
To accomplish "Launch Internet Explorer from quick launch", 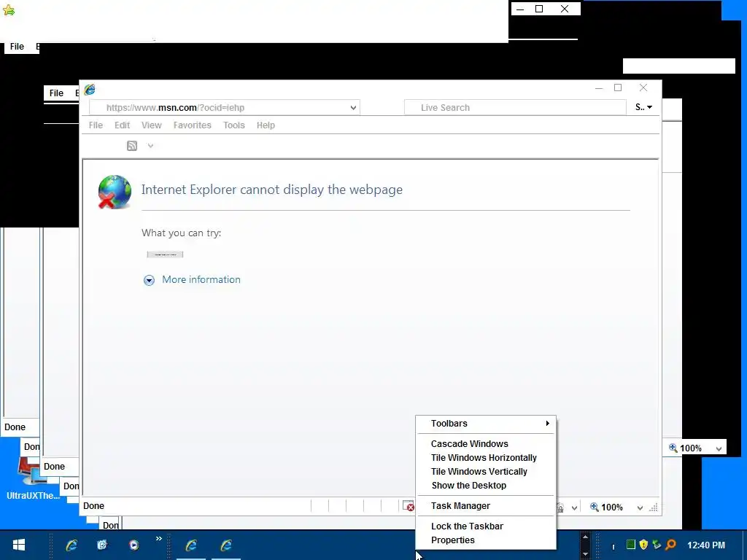I will (71, 545).
